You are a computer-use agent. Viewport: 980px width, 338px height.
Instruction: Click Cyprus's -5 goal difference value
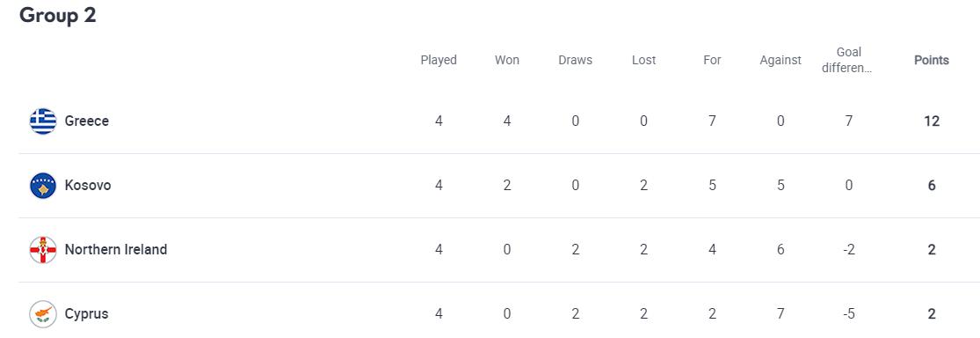tap(849, 313)
